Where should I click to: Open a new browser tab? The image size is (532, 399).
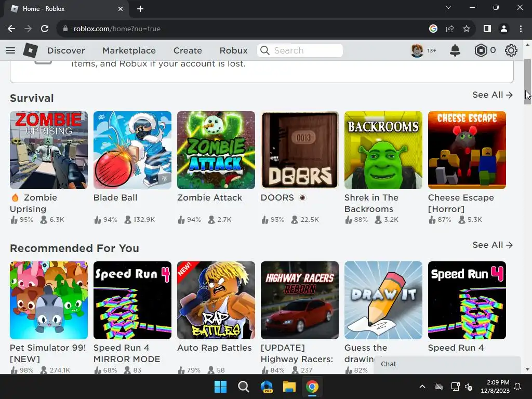[140, 9]
